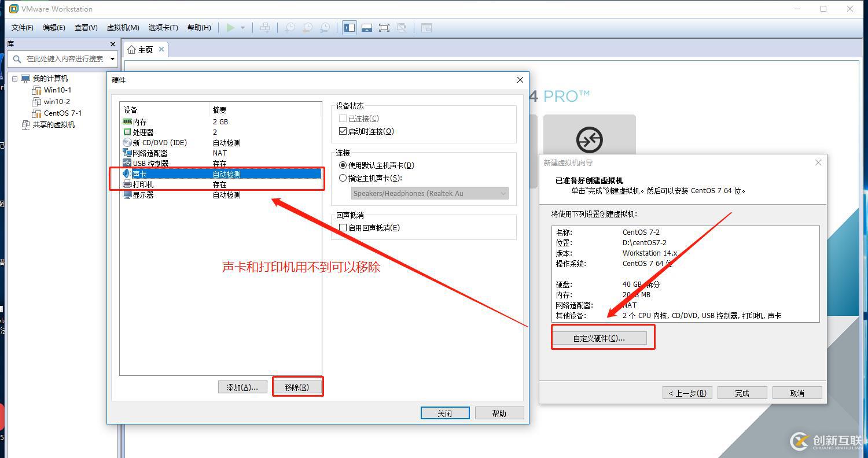Screen dimensions: 868x458
Task: Select the 新 CD/DVD (IDE) device row
Action: [221, 143]
